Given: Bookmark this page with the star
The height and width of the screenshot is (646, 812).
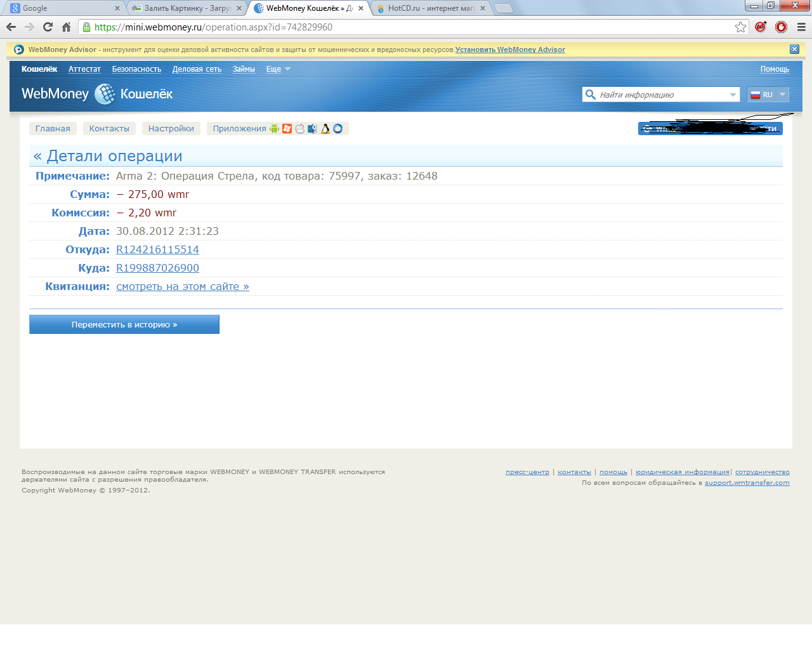Looking at the screenshot, I should pos(740,27).
